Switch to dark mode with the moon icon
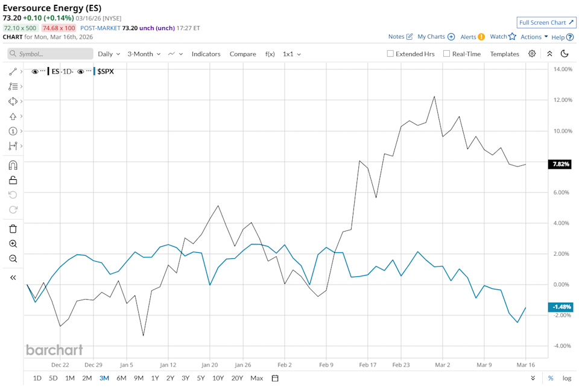Viewport: 579px width, 392px height. 565,54
